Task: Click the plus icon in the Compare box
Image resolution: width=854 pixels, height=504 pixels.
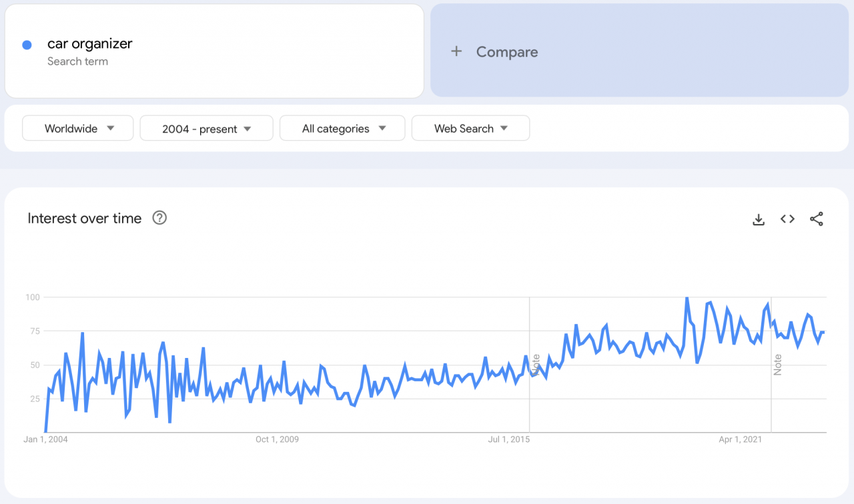Action: coord(458,51)
